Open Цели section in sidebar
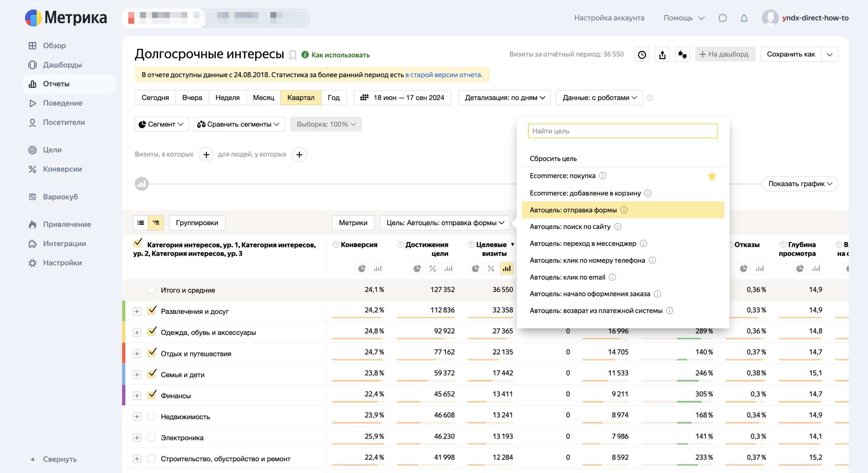 pyautogui.click(x=45, y=150)
